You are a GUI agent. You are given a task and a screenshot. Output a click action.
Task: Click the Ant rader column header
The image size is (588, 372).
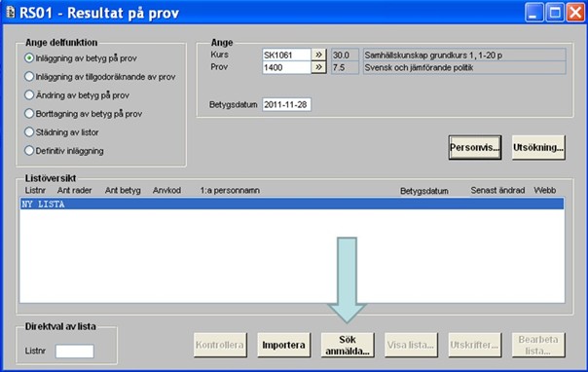(74, 190)
